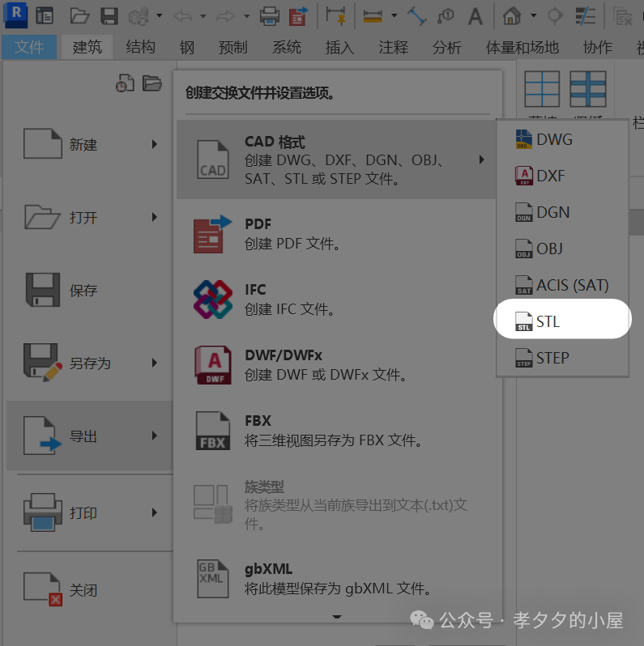The height and width of the screenshot is (646, 644).
Task: Click 关闭 (Close) in the file menu
Action: click(83, 590)
